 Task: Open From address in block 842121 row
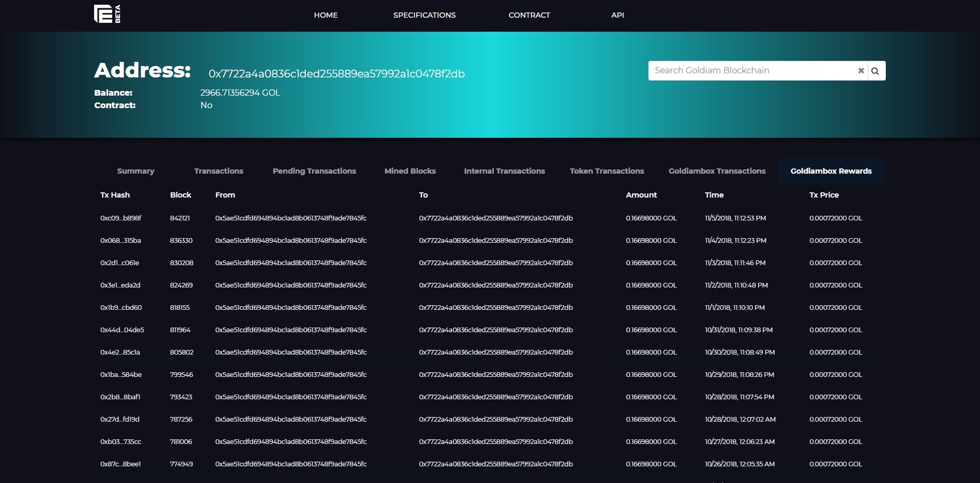click(291, 218)
